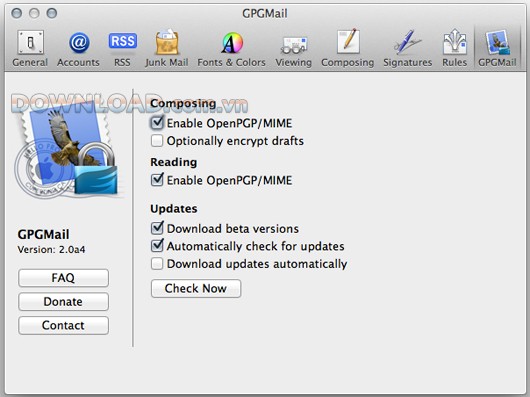Image resolution: width=530 pixels, height=397 pixels.
Task: Click the Updates section heading
Action: [174, 209]
